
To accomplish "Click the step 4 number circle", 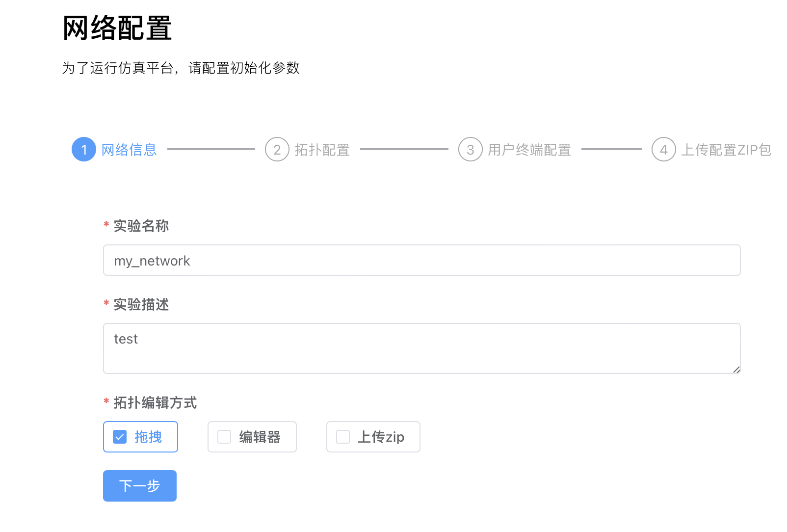I will (664, 149).
